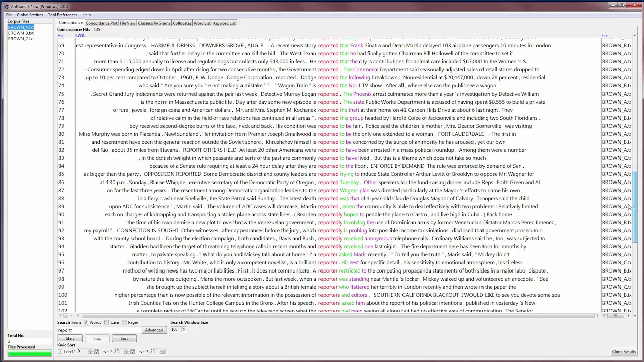Open the Collocates tab
Image resolution: width=644 pixels, height=362 pixels.
(x=182, y=23)
